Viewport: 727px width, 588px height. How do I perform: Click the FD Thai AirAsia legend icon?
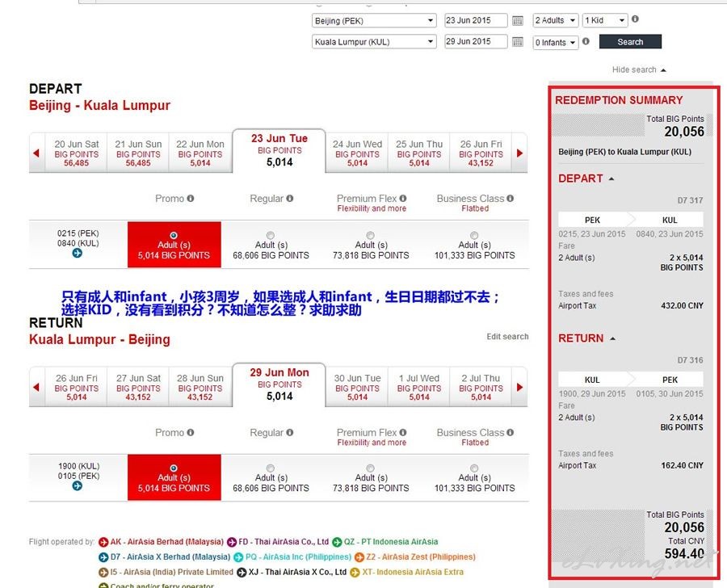point(231,542)
